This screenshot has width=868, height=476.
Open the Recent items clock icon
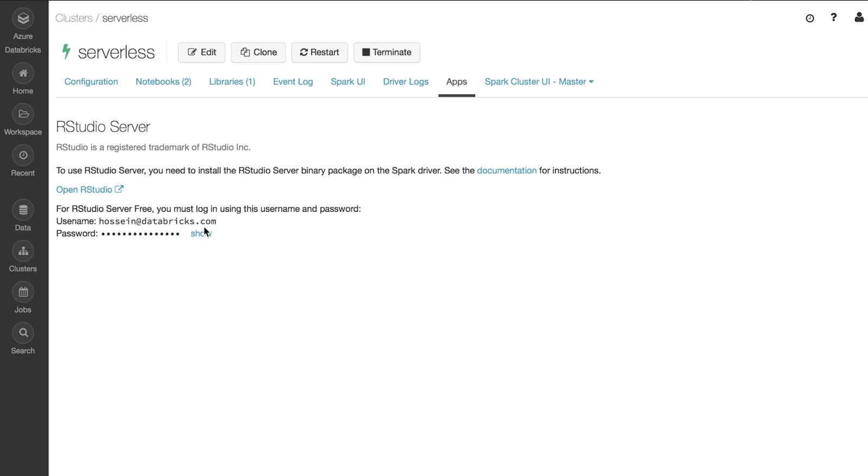(23, 156)
